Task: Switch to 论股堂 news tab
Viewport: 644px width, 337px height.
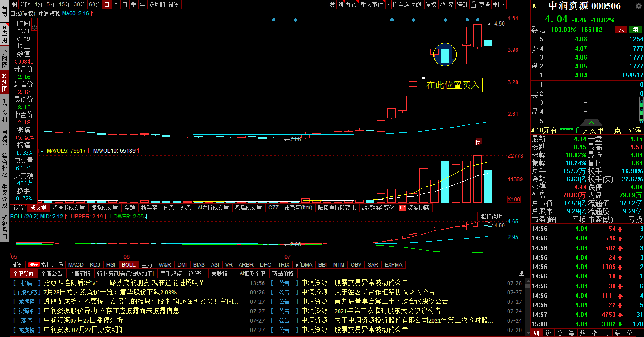Action: click(197, 273)
